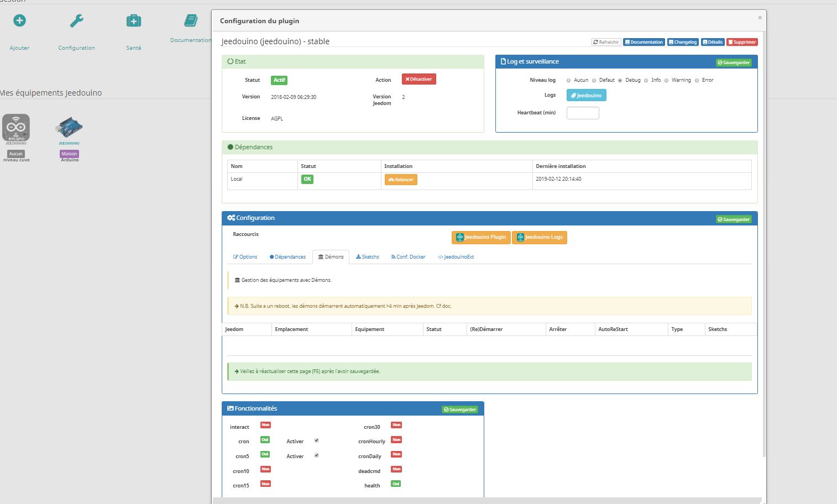
Task: Click the Heartbeat (min) input field
Action: tap(583, 113)
